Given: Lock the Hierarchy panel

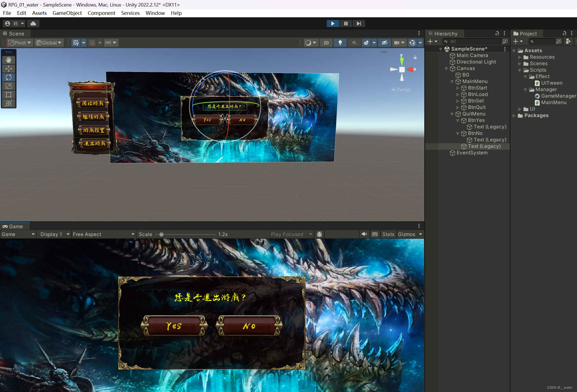Looking at the screenshot, I should click(x=497, y=33).
